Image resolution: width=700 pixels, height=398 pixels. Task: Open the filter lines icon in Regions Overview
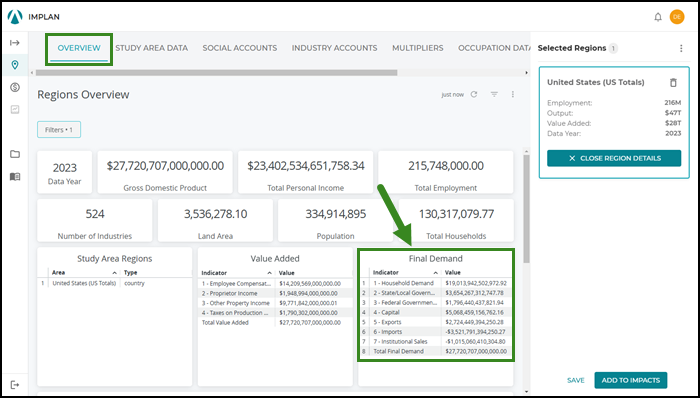coord(494,94)
